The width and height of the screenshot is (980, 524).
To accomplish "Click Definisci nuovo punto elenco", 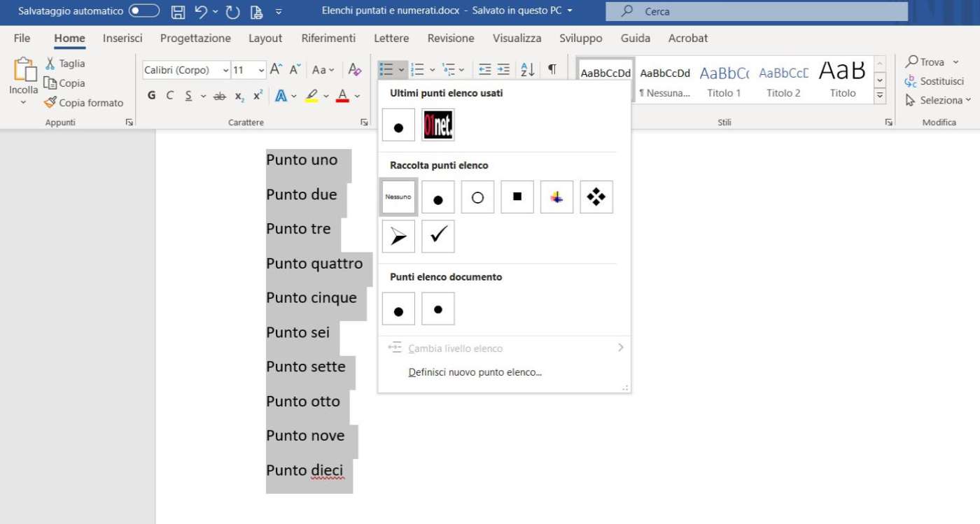I will click(475, 372).
